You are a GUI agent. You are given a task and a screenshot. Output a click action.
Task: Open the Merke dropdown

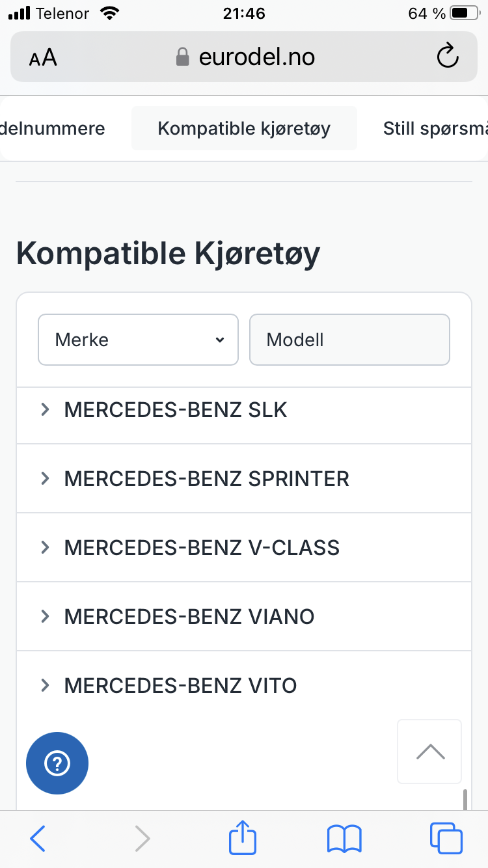click(x=138, y=340)
